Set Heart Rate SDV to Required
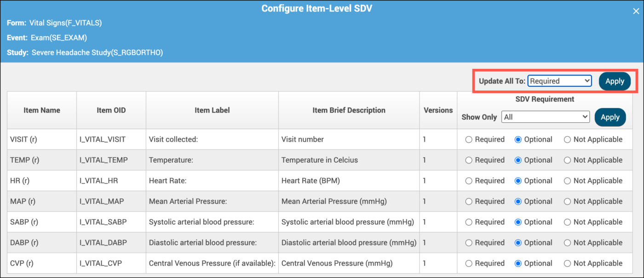The width and height of the screenshot is (644, 278). pyautogui.click(x=470, y=181)
